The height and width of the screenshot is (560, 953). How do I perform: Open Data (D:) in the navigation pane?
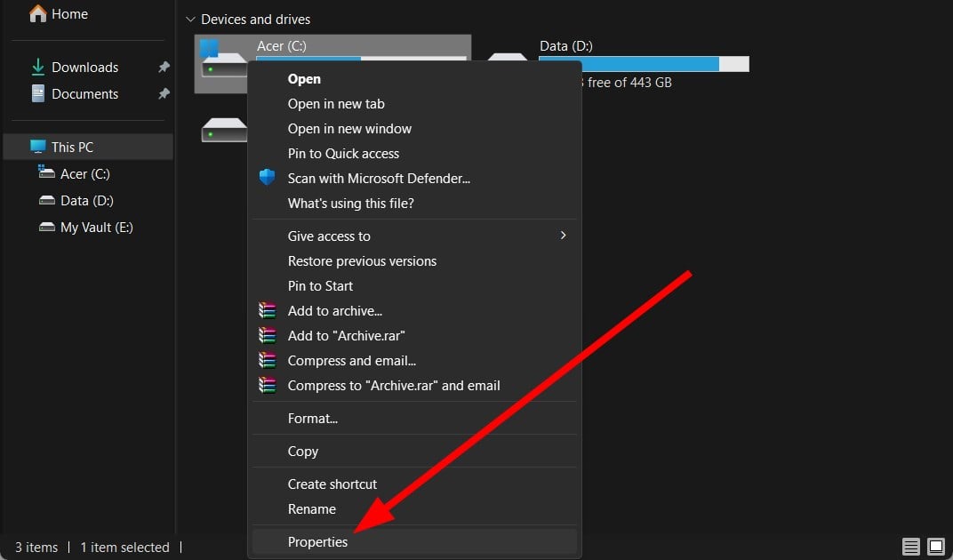pyautogui.click(x=89, y=200)
